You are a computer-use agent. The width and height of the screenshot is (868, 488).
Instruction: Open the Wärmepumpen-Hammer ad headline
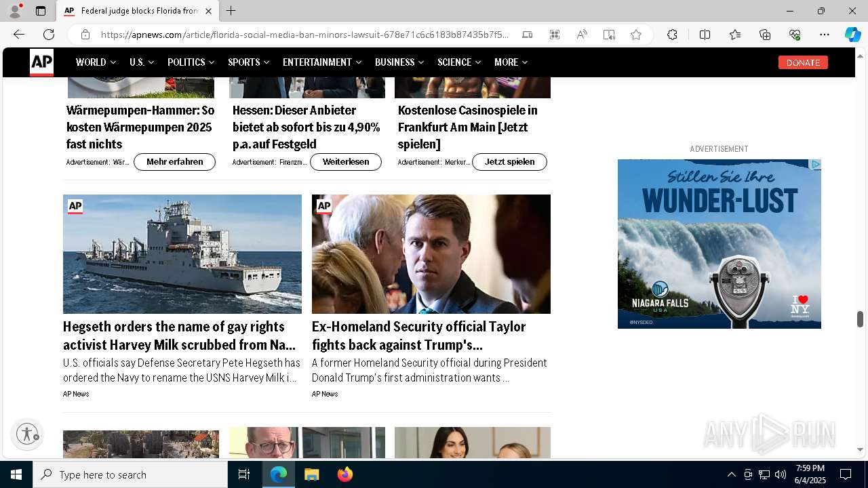click(x=140, y=127)
